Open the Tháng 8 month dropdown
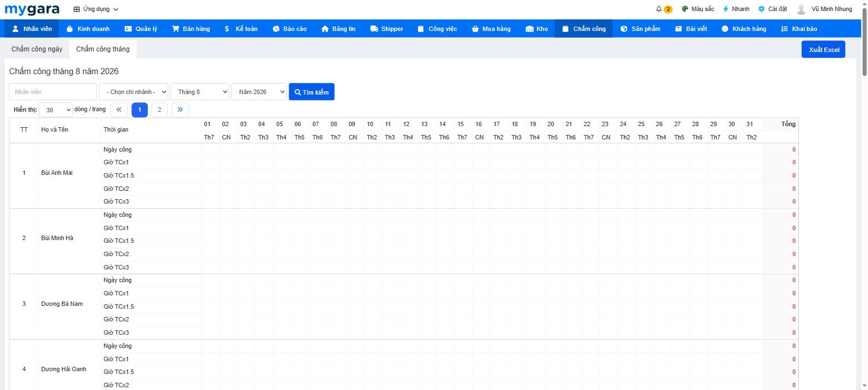Screen dimensions: 868x390 pyautogui.click(x=200, y=92)
